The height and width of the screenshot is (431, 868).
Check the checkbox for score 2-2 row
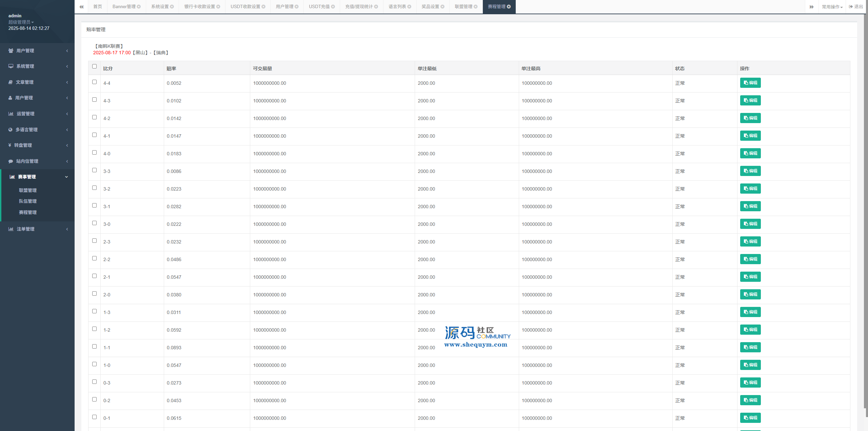point(94,258)
